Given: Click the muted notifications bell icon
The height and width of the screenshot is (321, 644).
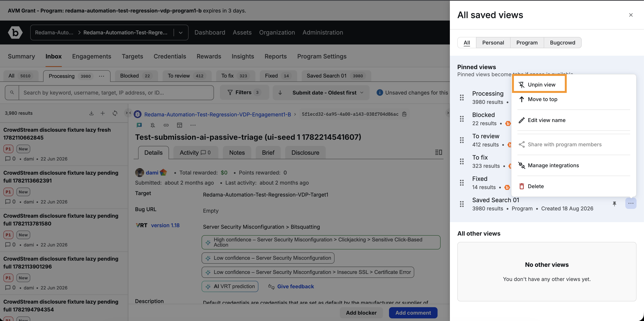Looking at the screenshot, I should point(153,125).
